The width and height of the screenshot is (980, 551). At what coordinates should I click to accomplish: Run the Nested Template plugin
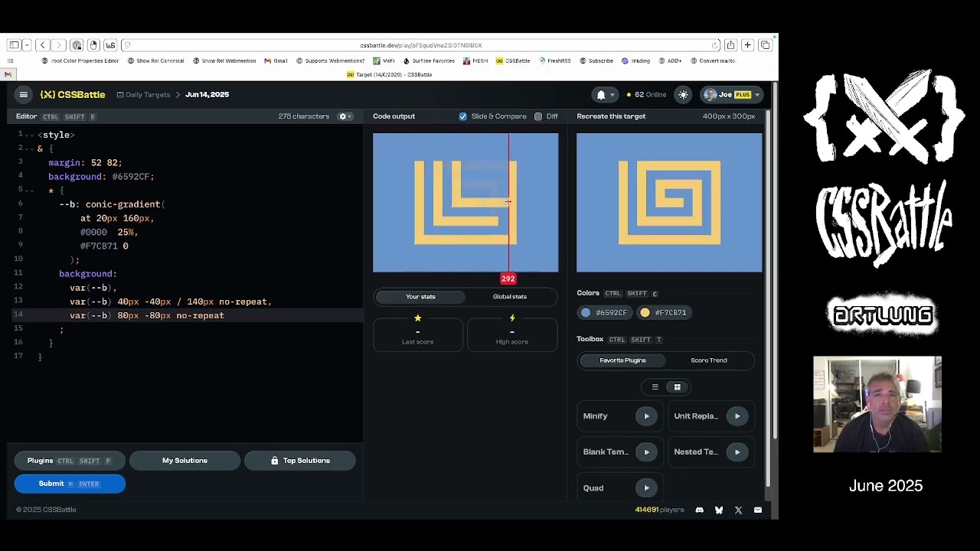(737, 452)
